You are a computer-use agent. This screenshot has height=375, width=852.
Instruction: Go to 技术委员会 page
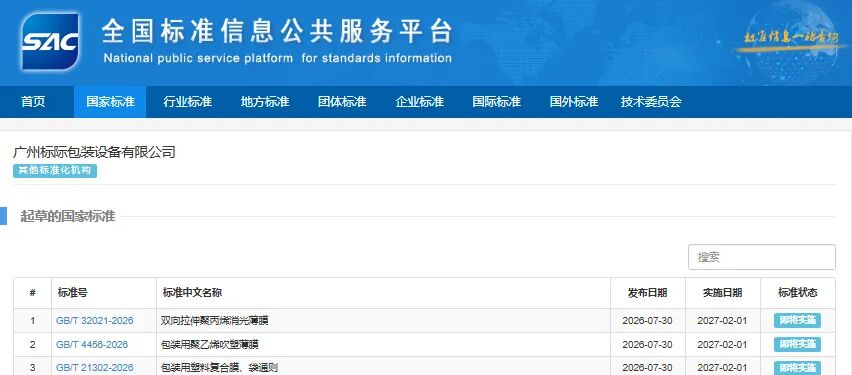[x=651, y=102]
